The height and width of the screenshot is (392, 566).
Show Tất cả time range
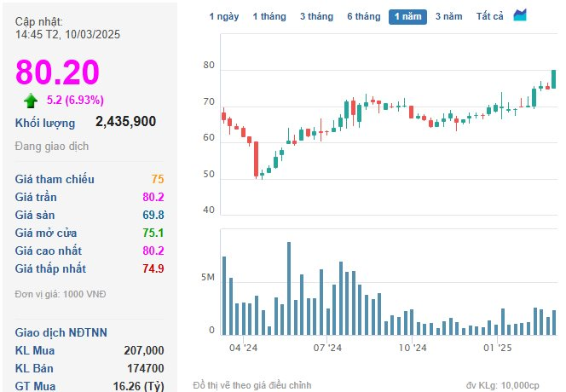pyautogui.click(x=489, y=16)
